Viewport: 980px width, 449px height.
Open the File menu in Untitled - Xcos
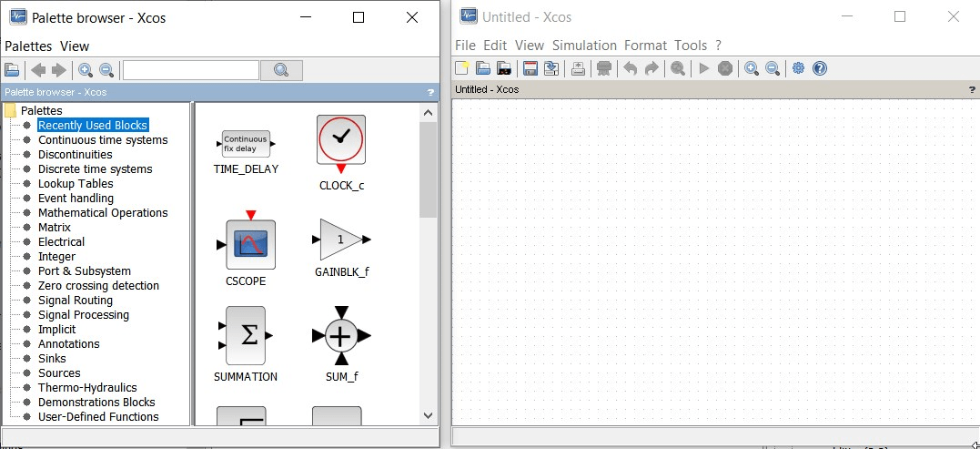pyautogui.click(x=465, y=46)
